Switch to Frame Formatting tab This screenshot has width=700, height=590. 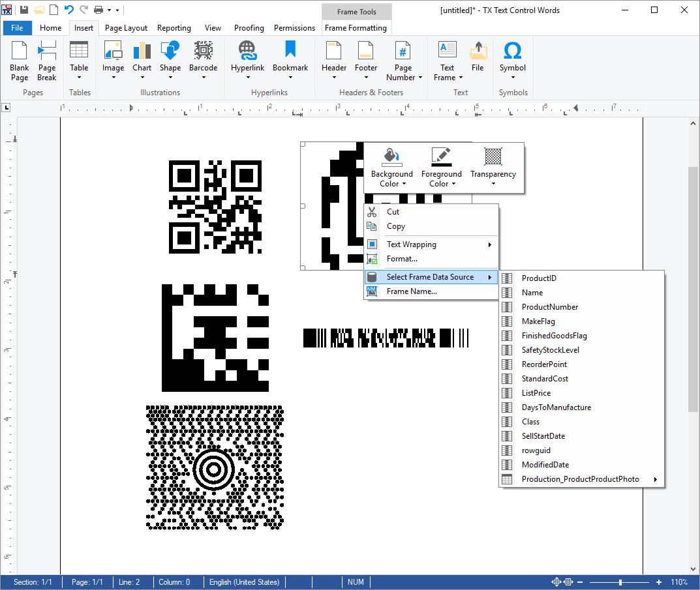click(x=356, y=27)
